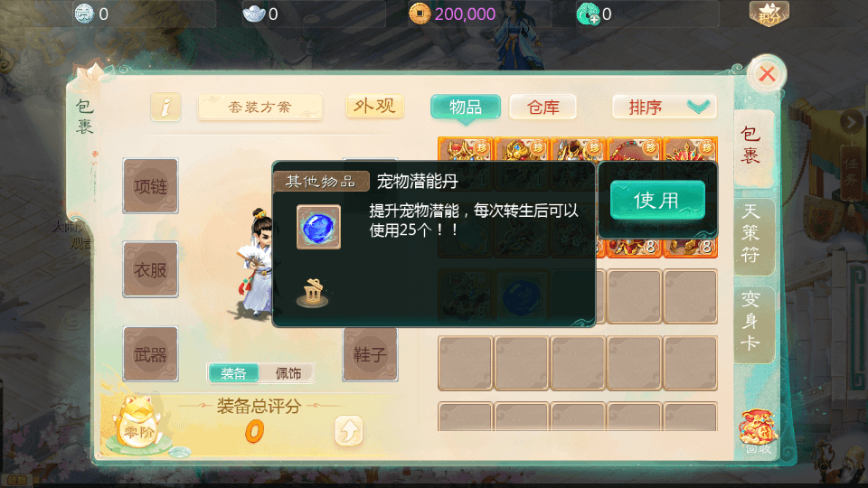The height and width of the screenshot is (488, 868).
Task: Open the 天策符 side tab
Action: pyautogui.click(x=751, y=235)
